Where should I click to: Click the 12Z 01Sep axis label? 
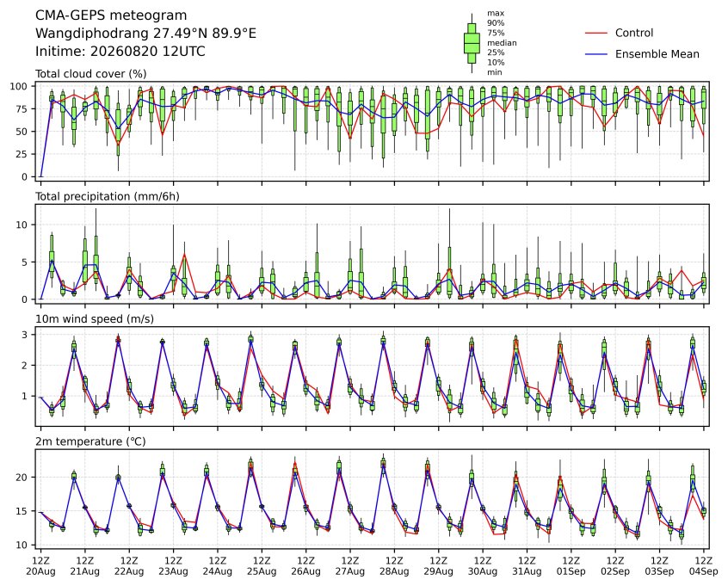pos(571,566)
